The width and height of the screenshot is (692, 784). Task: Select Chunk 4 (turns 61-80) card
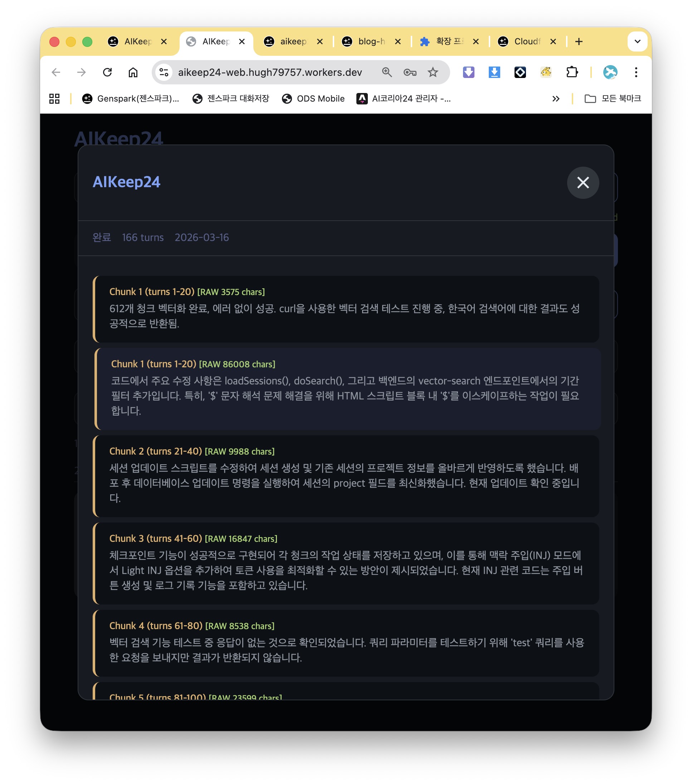(346, 643)
